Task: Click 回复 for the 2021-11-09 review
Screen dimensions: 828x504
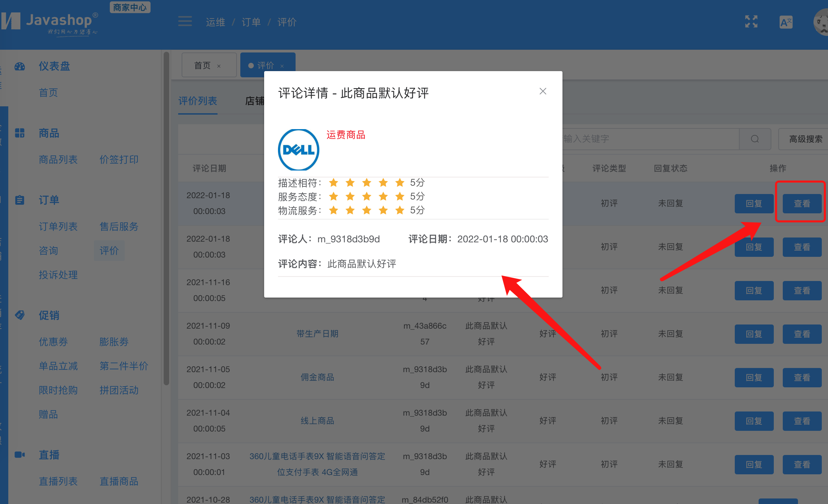Action: coord(754,334)
